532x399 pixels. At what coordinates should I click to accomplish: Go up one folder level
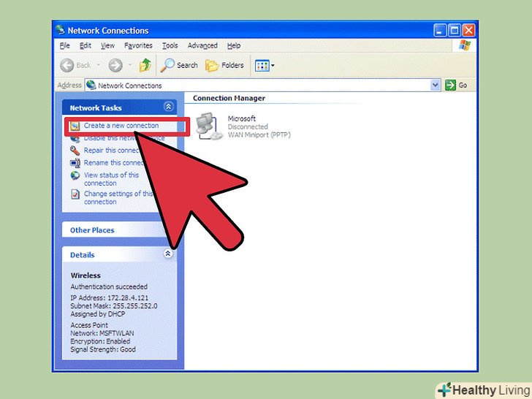click(145, 65)
